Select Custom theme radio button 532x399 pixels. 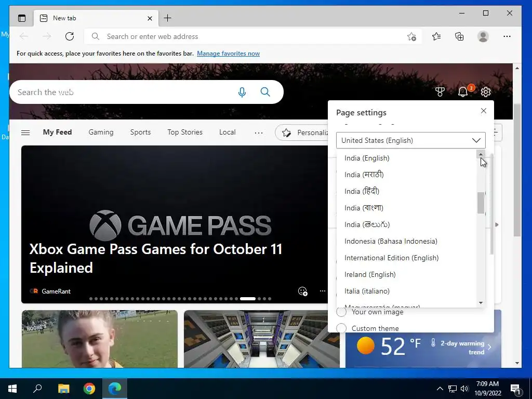point(341,328)
